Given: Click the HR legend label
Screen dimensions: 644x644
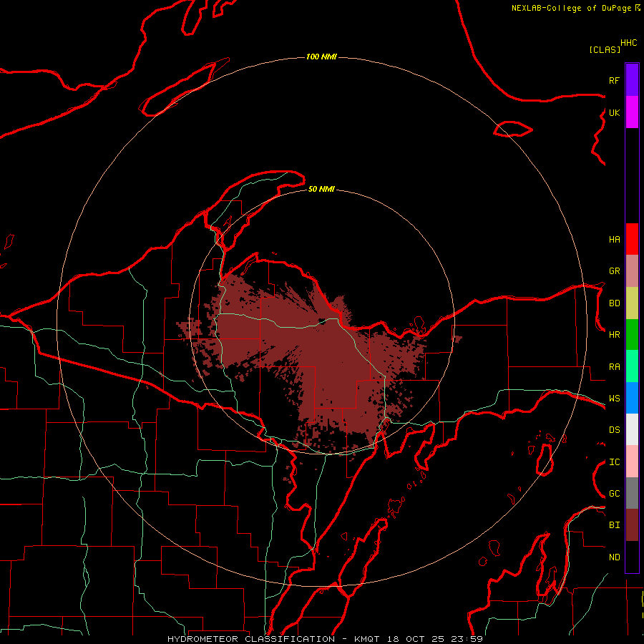Looking at the screenshot, I should [614, 335].
